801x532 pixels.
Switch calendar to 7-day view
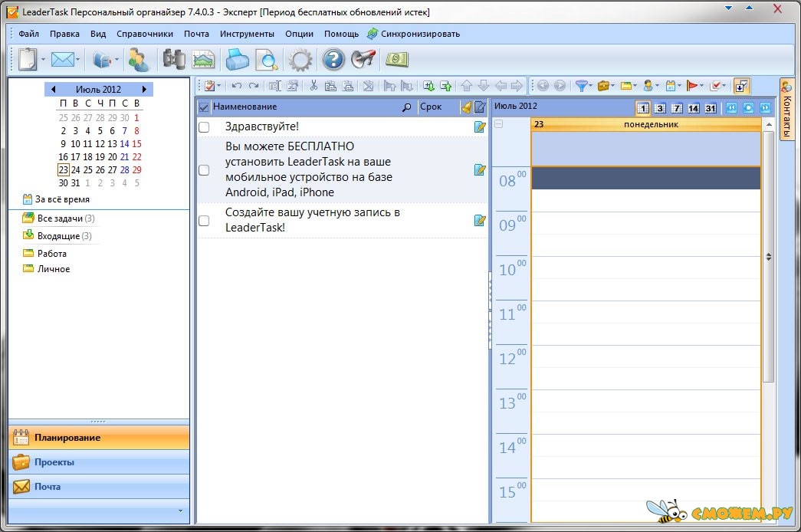point(677,108)
